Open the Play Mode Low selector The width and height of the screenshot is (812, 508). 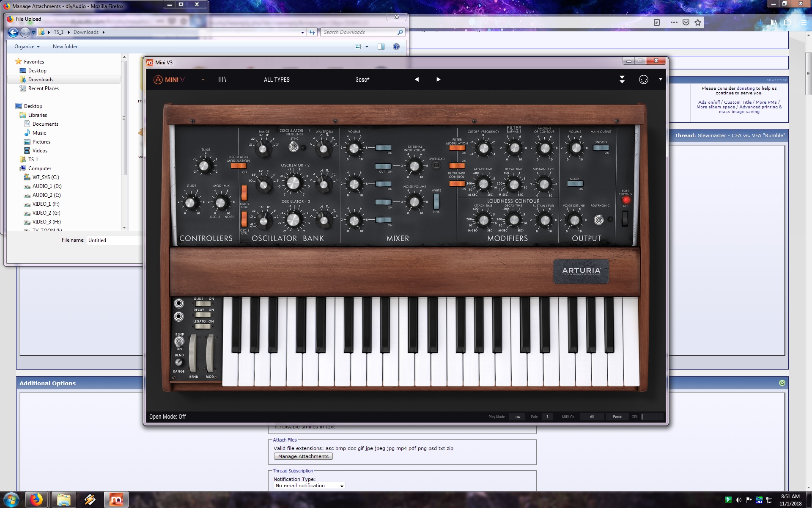coord(517,417)
